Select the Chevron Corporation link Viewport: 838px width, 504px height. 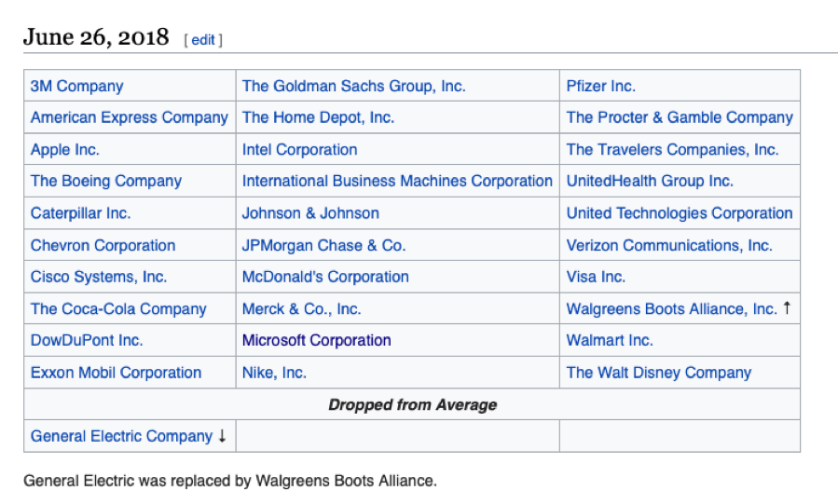[103, 245]
